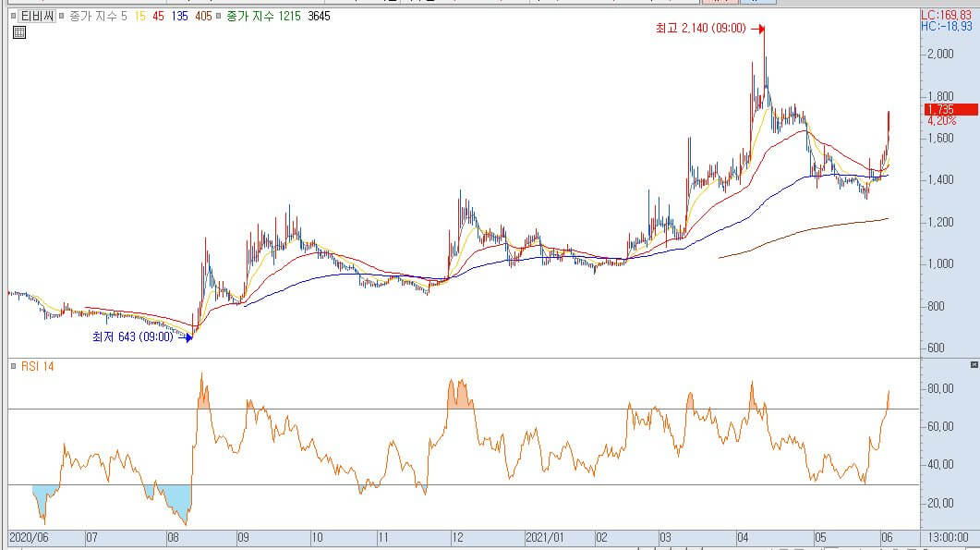980x550 pixels.
Task: Click the square marker before 종가 지수 1215
Action: [x=218, y=17]
